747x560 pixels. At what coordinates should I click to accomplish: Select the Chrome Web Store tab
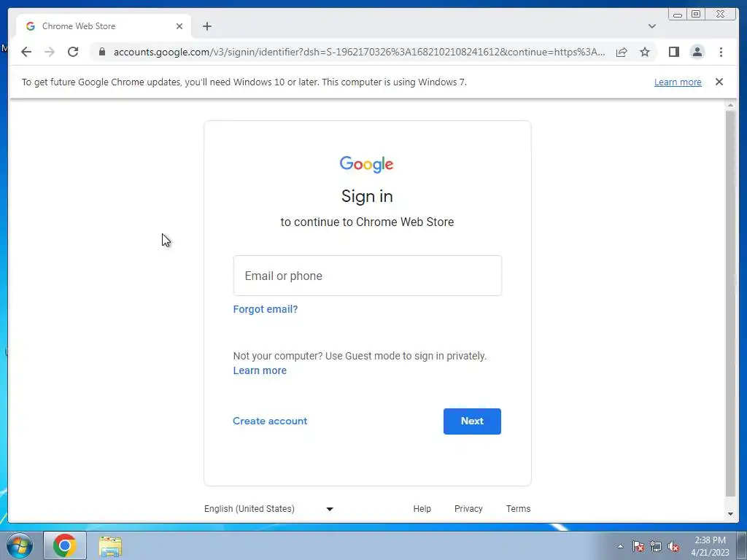[104, 26]
